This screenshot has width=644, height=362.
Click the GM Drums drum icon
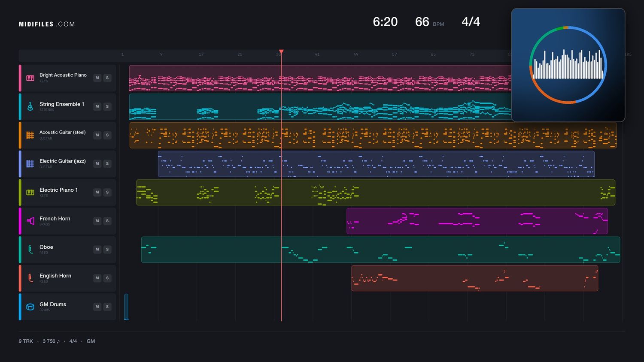pos(30,307)
